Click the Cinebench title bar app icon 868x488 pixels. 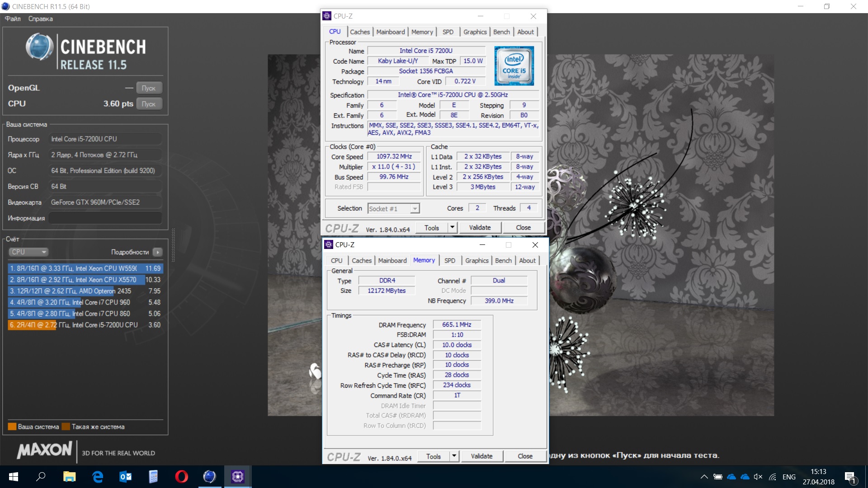point(5,6)
